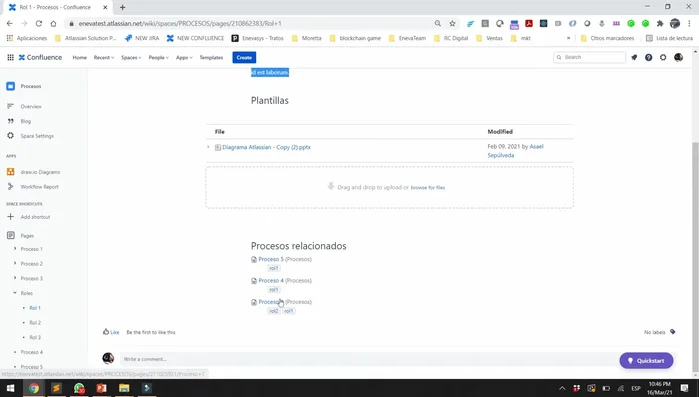The image size is (699, 397).
Task: Click the rol2 label tag
Action: coord(274,311)
